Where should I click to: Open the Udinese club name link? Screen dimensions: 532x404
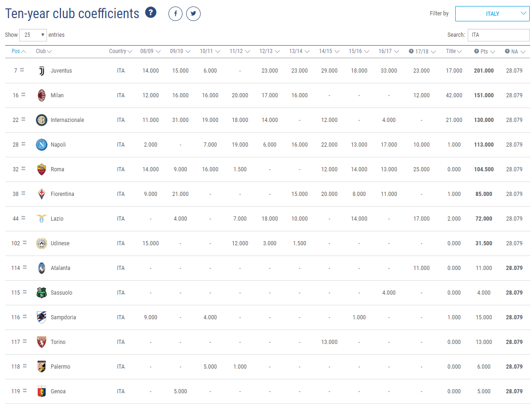[x=60, y=243]
